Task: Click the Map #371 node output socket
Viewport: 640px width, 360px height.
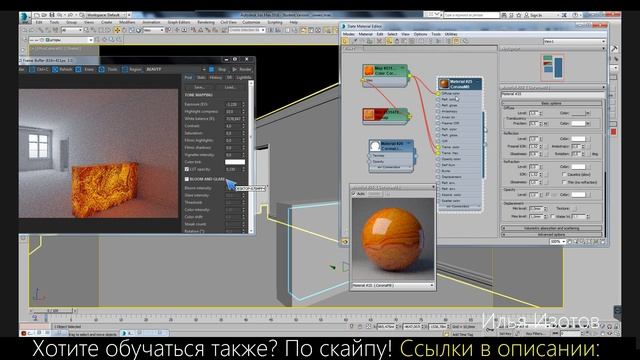Action: pos(410,76)
